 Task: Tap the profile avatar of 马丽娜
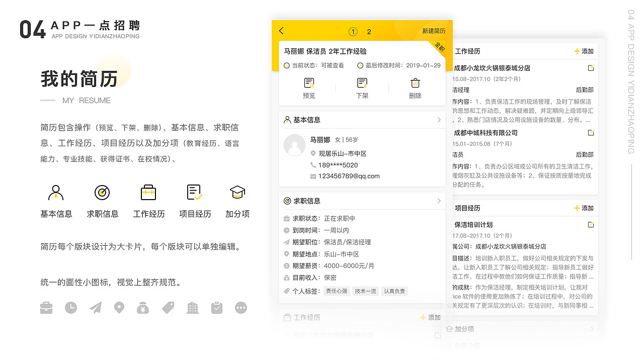pyautogui.click(x=294, y=145)
